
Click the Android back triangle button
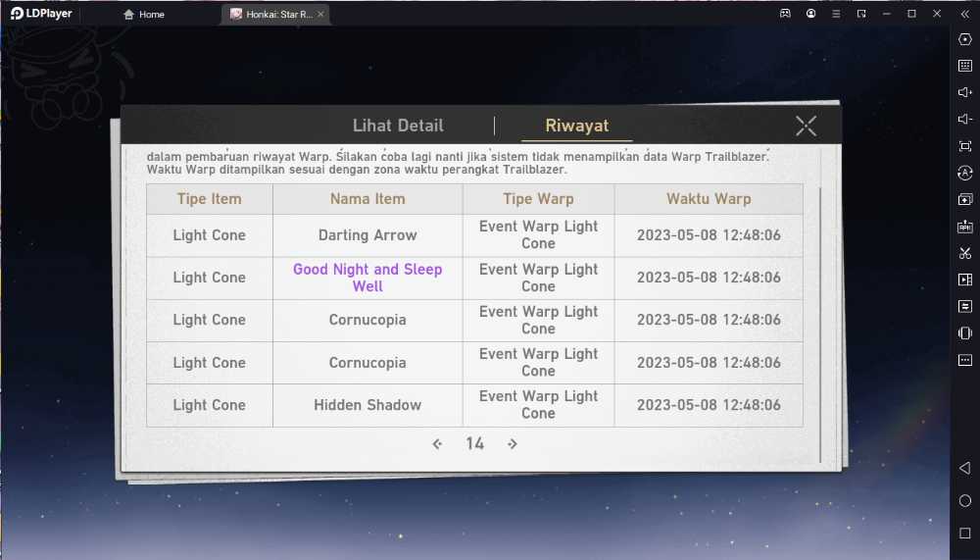click(965, 468)
